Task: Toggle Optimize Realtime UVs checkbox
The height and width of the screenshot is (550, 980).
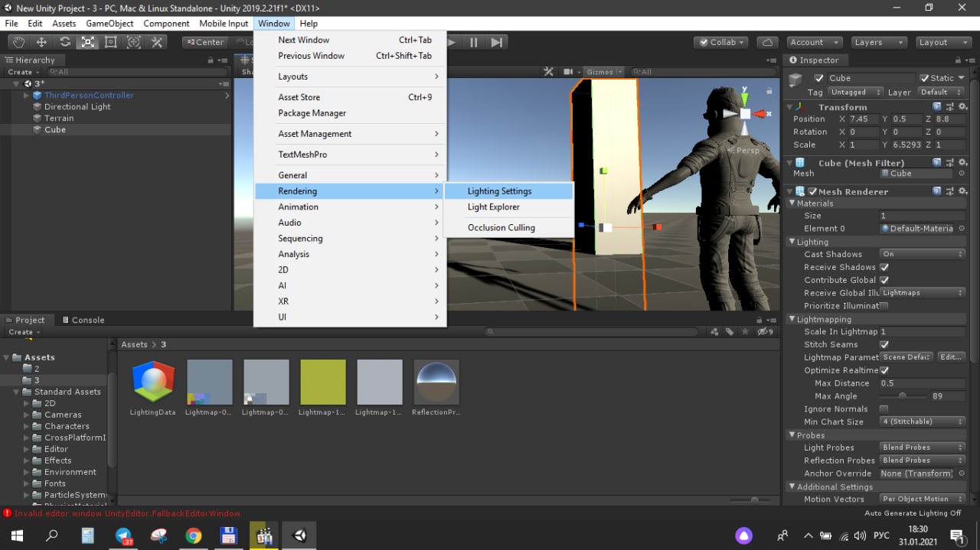Action: [x=884, y=370]
